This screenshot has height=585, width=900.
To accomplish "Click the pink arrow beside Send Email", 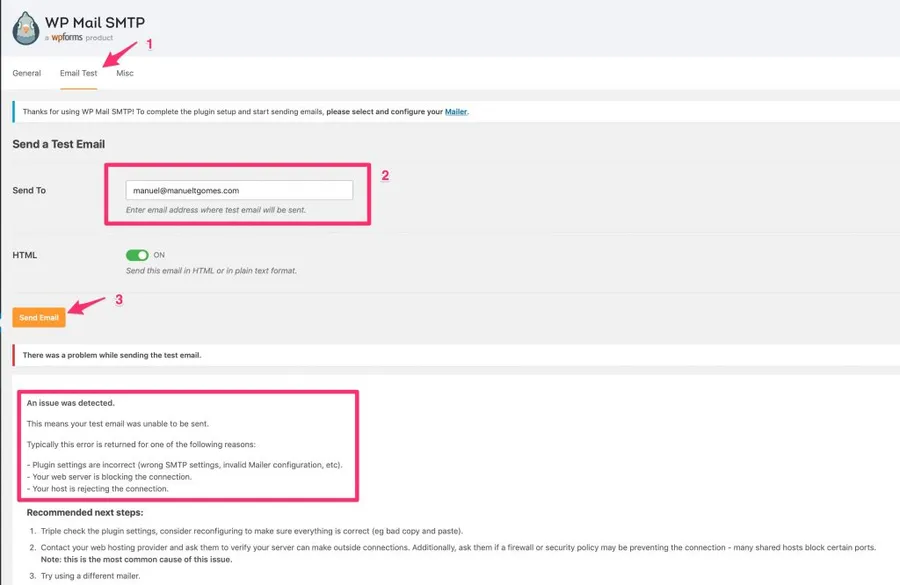I will point(87,306).
